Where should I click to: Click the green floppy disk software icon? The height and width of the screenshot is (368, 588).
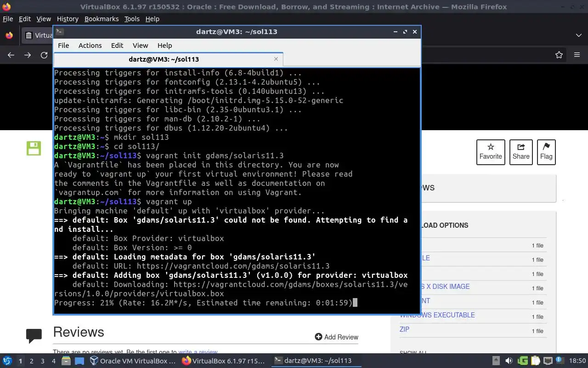34,148
